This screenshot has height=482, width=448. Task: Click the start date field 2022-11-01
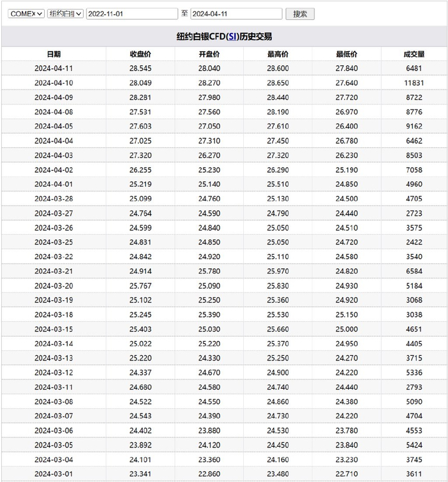[132, 14]
